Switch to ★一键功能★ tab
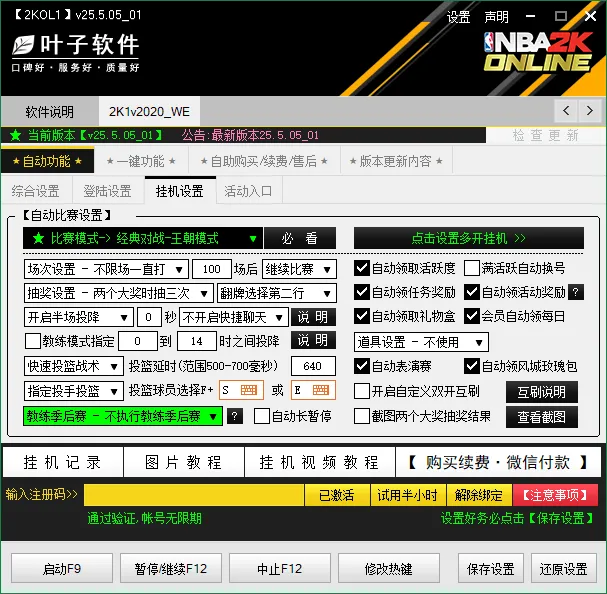The width and height of the screenshot is (607, 594). 141,161
